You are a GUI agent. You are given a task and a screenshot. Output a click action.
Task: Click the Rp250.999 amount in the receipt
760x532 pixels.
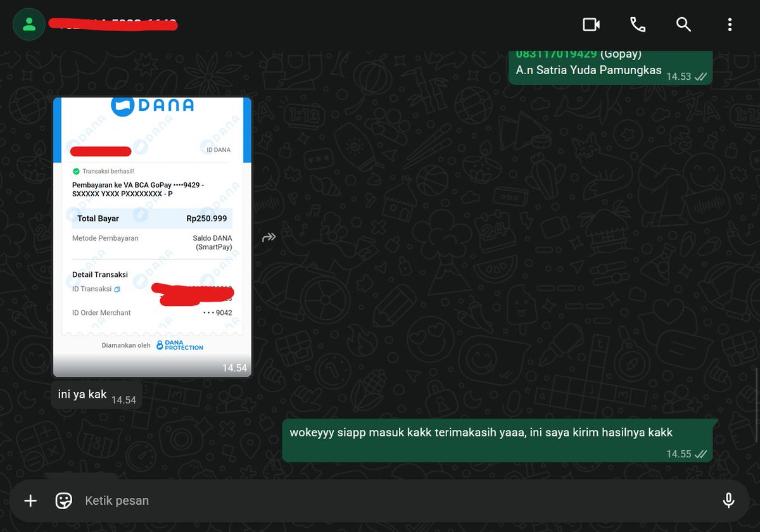coord(206,218)
